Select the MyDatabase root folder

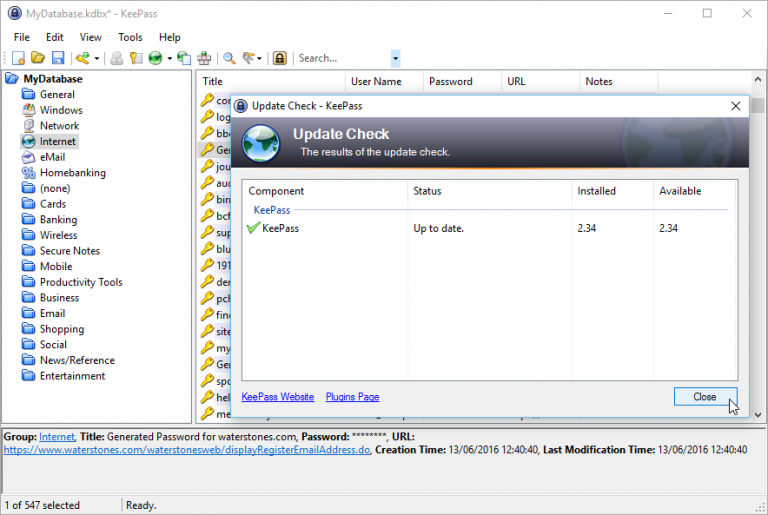point(53,79)
